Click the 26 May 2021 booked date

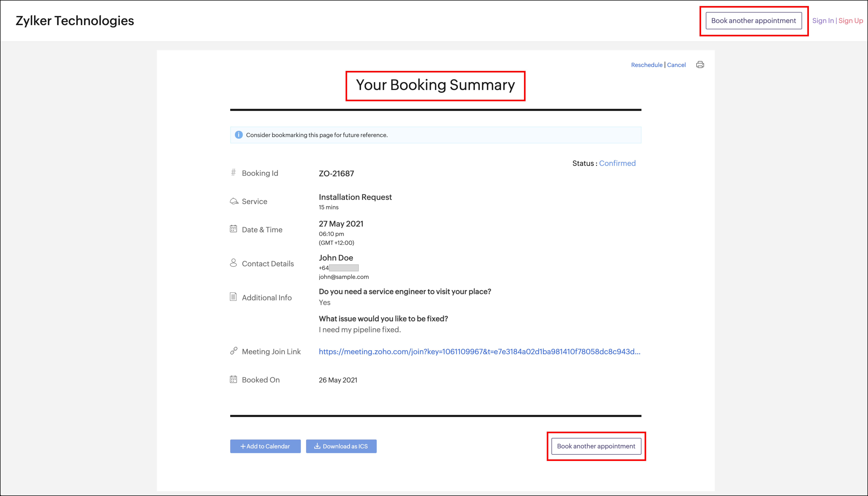tap(338, 380)
